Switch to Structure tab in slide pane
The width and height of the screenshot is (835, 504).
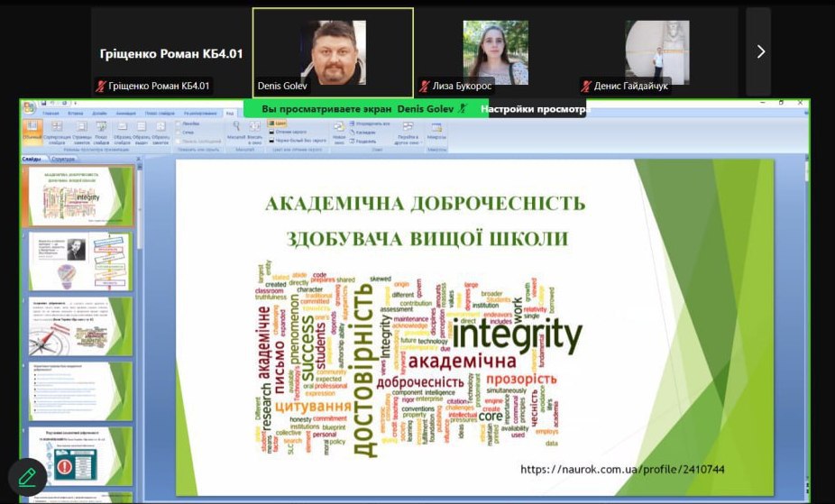pyautogui.click(x=64, y=160)
